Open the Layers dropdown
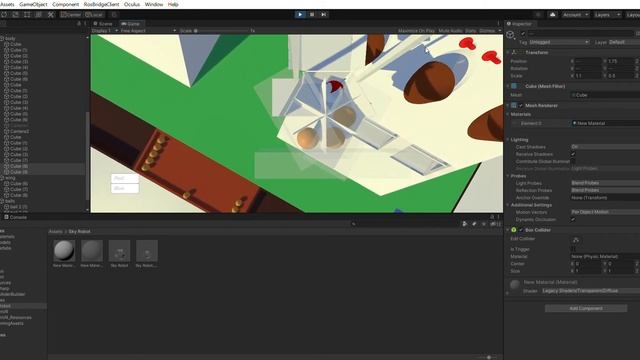The image size is (640, 360). click(x=607, y=15)
